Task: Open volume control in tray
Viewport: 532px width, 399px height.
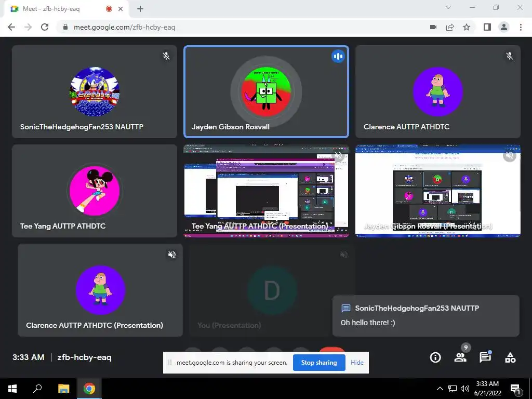Action: click(x=465, y=389)
